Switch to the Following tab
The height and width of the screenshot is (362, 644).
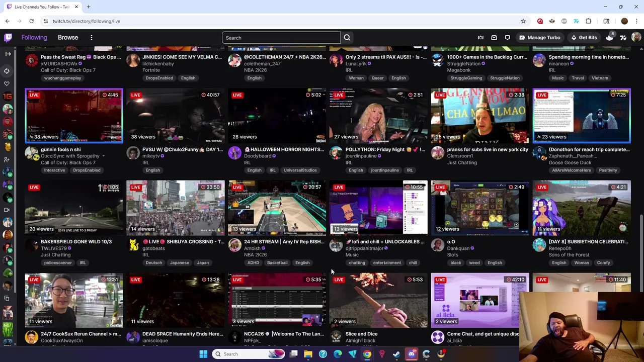pyautogui.click(x=34, y=38)
